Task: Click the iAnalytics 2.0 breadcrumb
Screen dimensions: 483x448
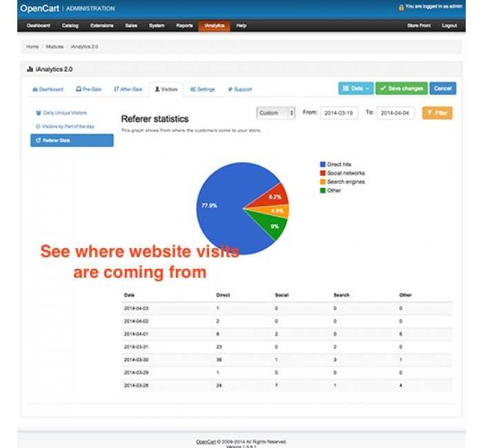Action: (84, 47)
